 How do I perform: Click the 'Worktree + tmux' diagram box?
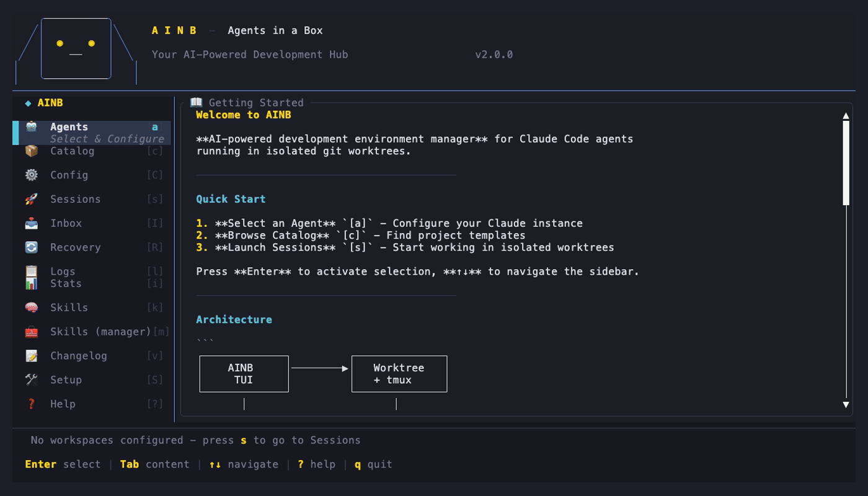pyautogui.click(x=399, y=374)
